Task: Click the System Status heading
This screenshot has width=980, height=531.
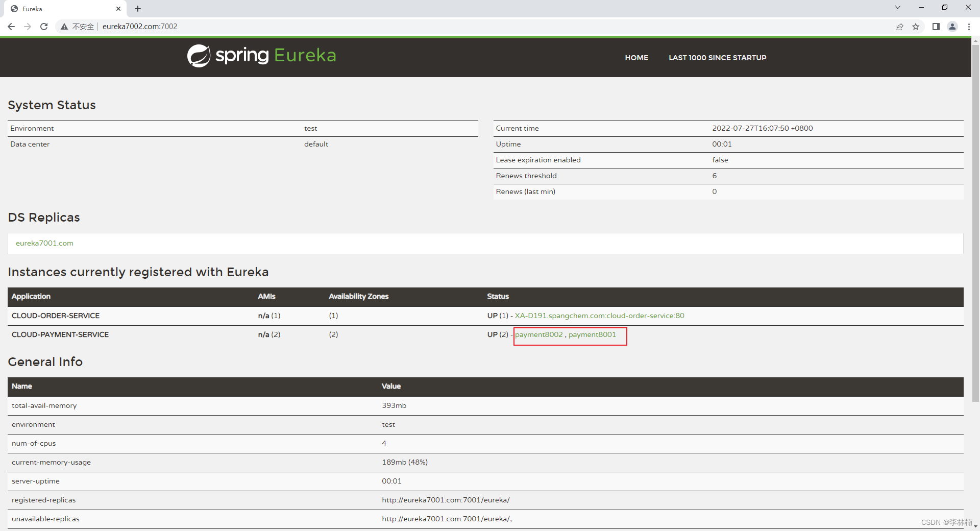Action: [52, 105]
